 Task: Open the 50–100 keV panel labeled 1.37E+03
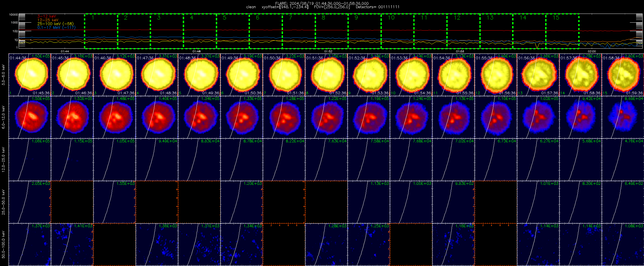point(30,244)
